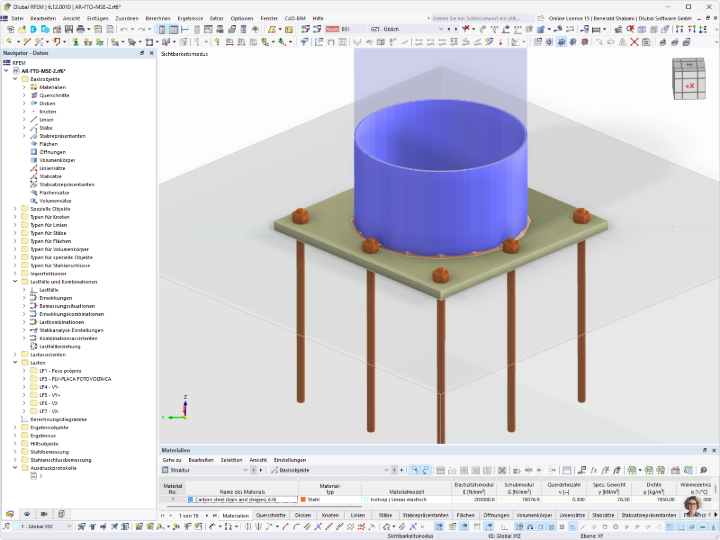This screenshot has height=540, width=720.
Task: Open the Views tab with the camera icon in the Navigator
Action: point(44,514)
